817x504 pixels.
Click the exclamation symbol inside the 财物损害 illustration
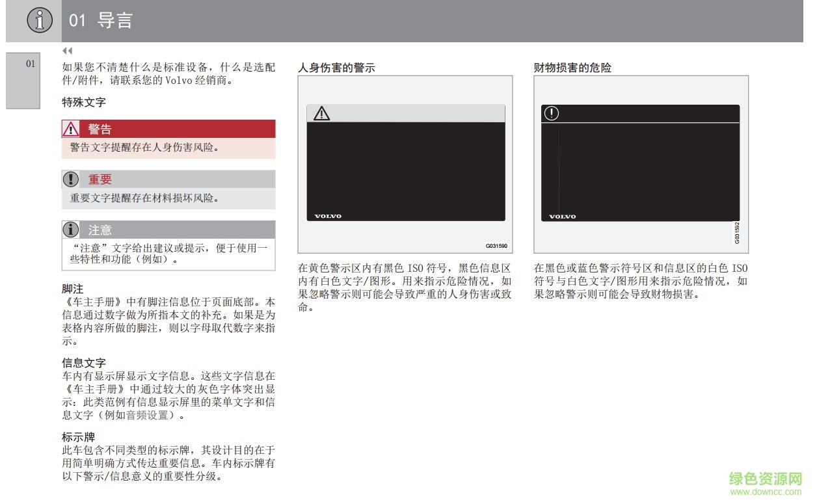(552, 113)
